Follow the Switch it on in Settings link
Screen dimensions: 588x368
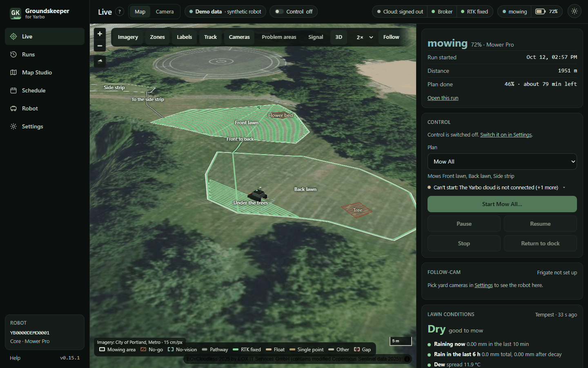(x=506, y=135)
